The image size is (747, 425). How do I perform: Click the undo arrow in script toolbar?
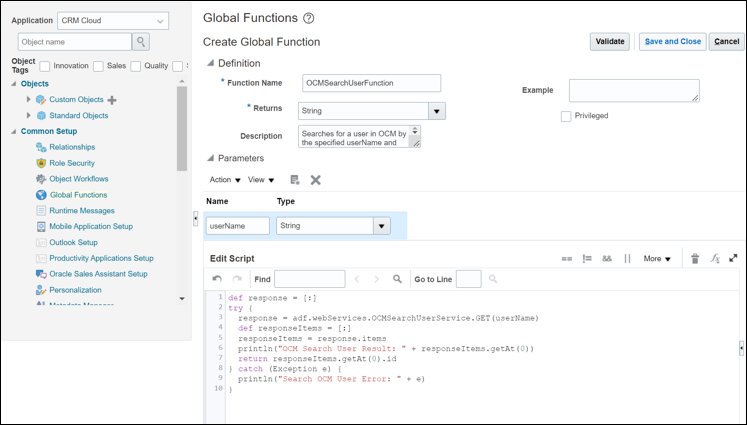[x=217, y=279]
